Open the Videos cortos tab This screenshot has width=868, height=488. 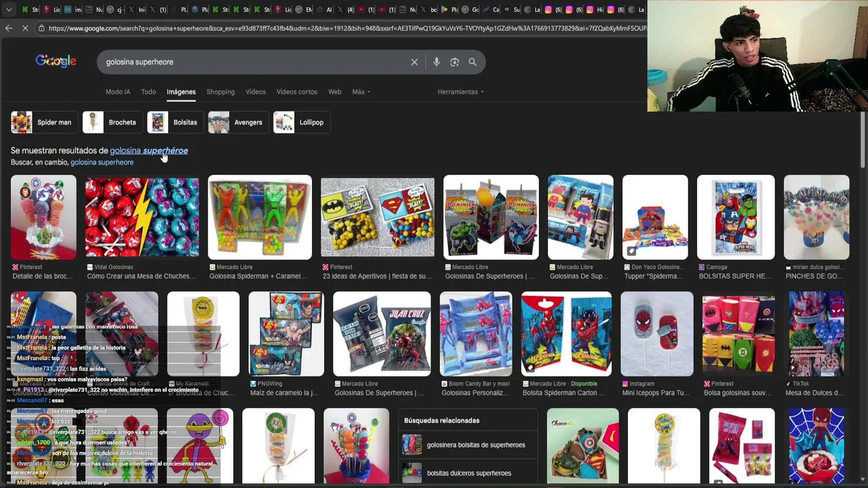click(297, 91)
